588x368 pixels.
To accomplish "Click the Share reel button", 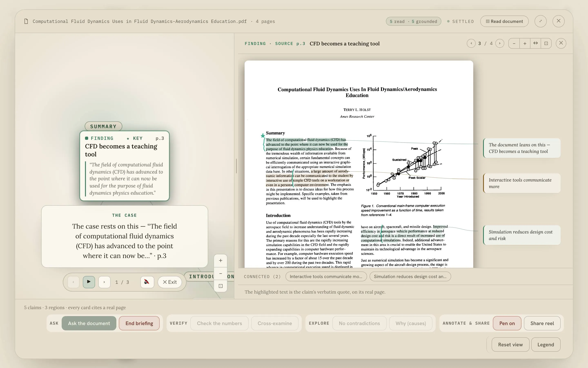I will click(542, 323).
